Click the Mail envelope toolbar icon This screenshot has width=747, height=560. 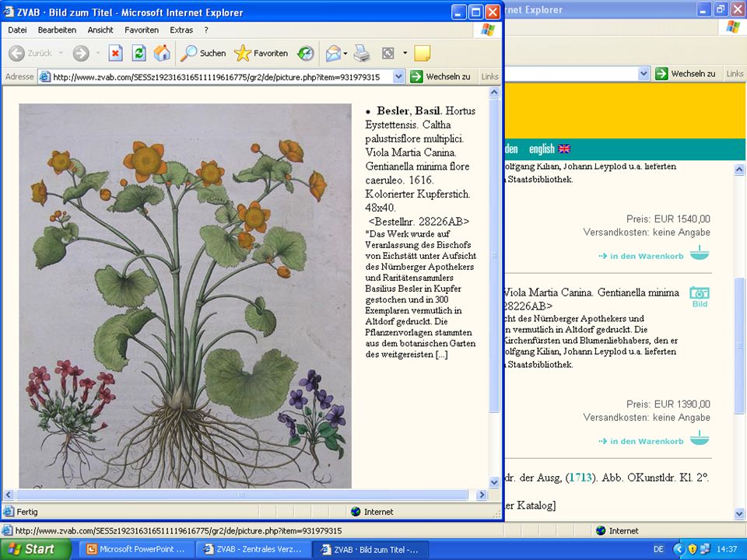click(333, 53)
